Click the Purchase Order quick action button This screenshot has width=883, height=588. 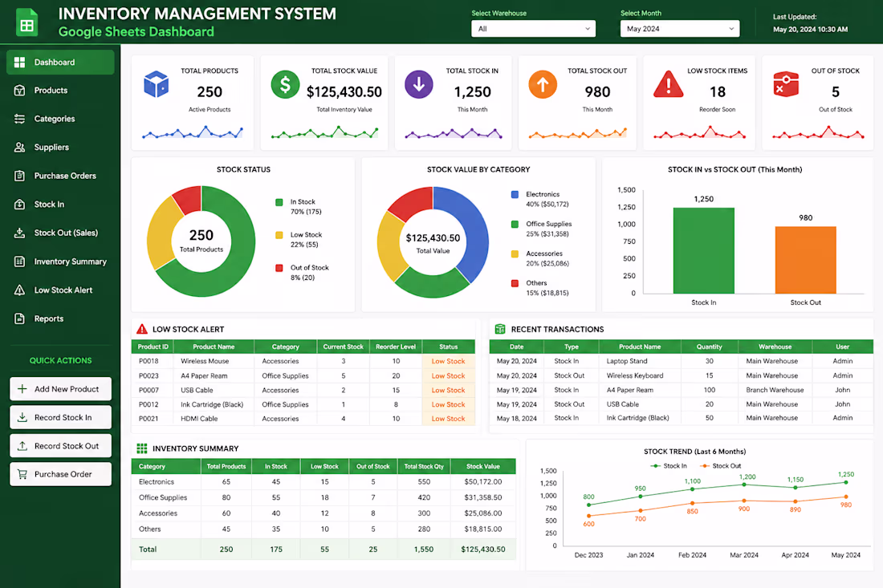point(61,474)
